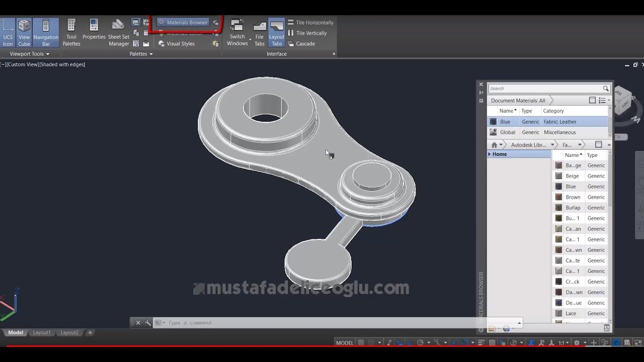
Task: Toggle the View Cube display
Action: pos(24,33)
